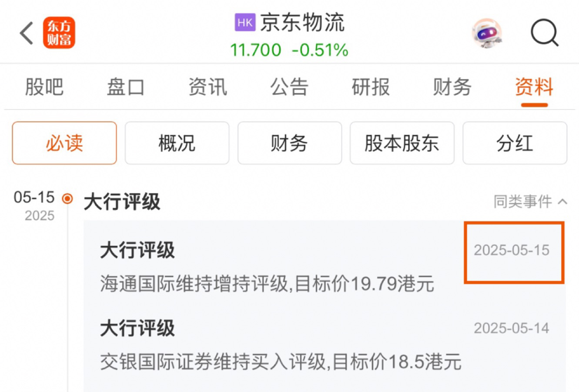Image resolution: width=579 pixels, height=392 pixels.
Task: Switch to the 研报 tab
Action: point(371,87)
